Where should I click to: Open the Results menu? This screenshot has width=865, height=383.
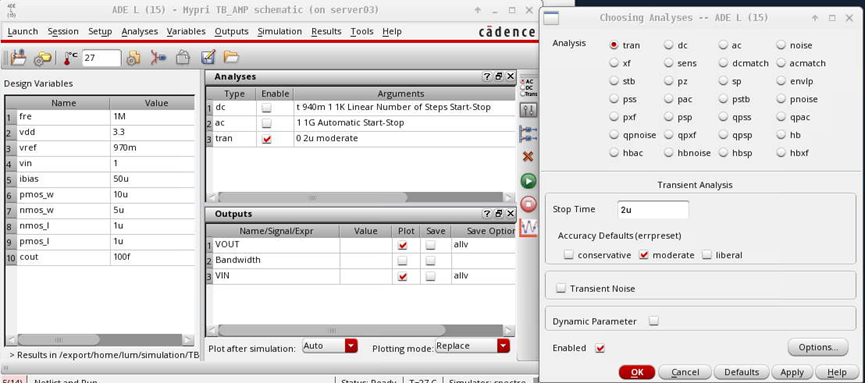pos(326,31)
